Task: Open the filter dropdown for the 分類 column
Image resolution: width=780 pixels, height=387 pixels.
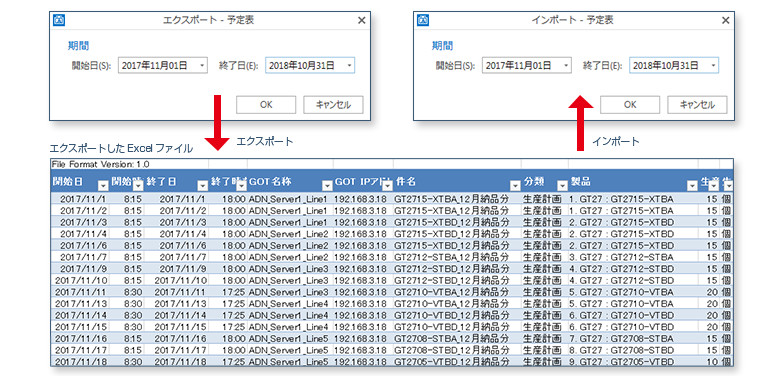Action: tap(562, 186)
